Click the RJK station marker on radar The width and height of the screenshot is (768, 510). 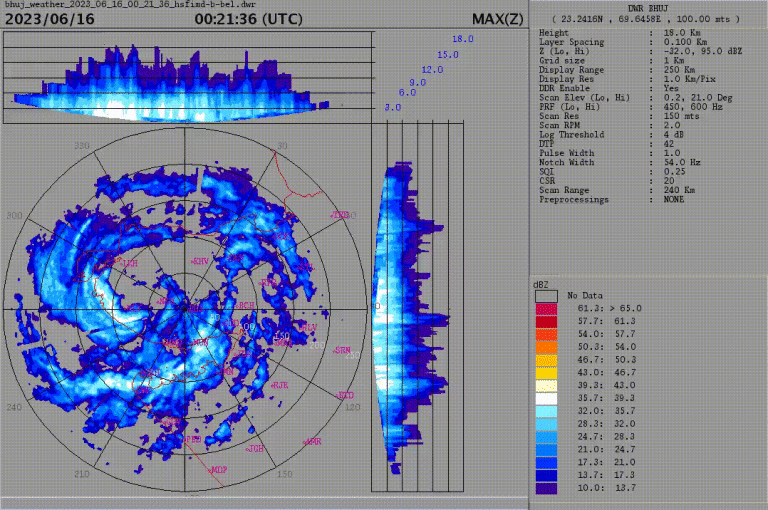pos(279,385)
